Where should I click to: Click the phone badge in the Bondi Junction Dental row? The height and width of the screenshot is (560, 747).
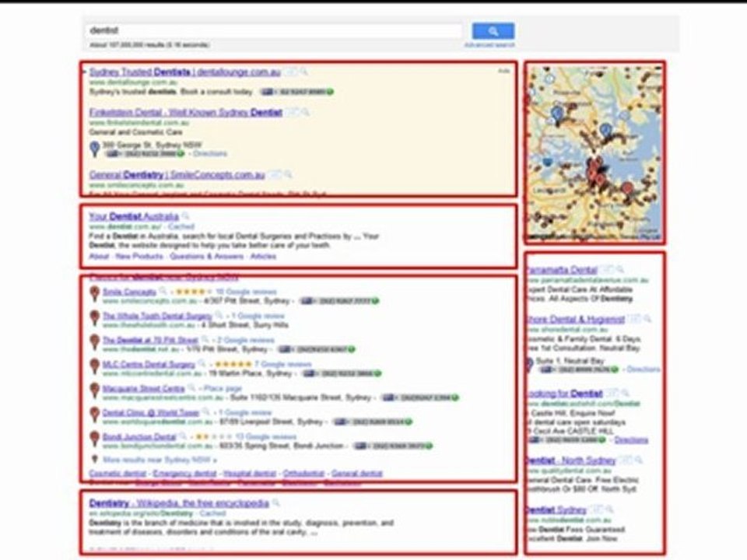pos(393,446)
